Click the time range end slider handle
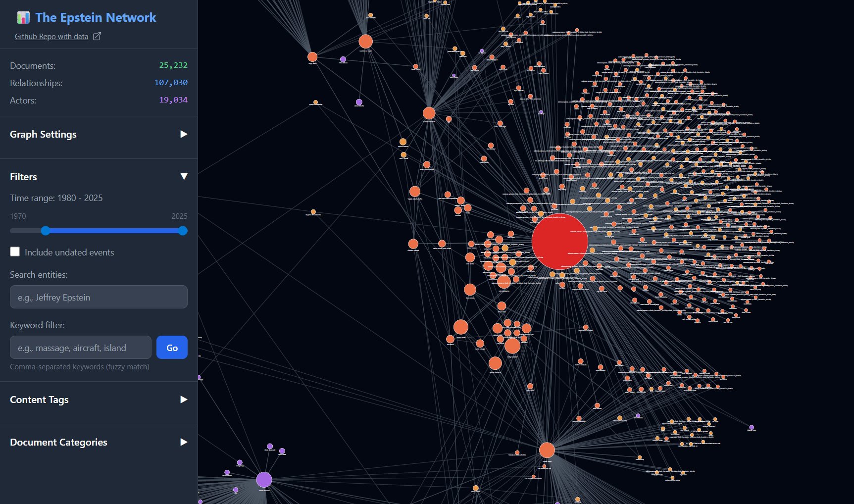The width and height of the screenshot is (854, 504). 183,231
